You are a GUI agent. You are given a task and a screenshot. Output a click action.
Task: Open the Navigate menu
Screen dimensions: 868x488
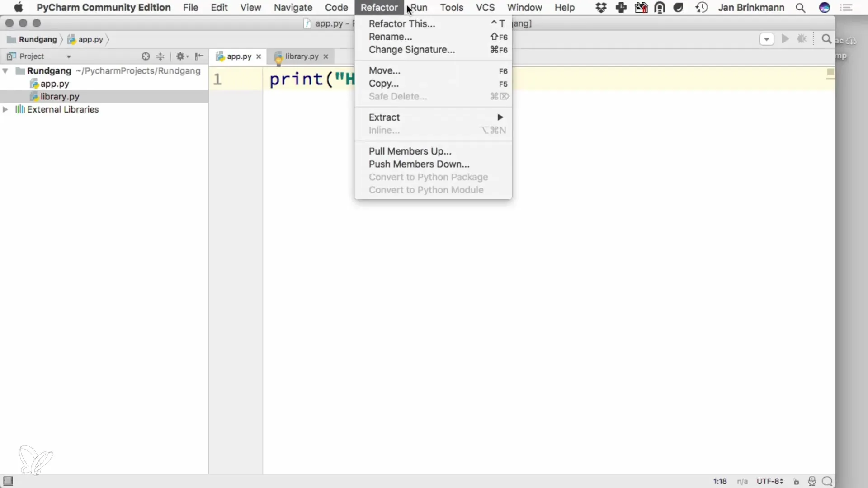293,8
